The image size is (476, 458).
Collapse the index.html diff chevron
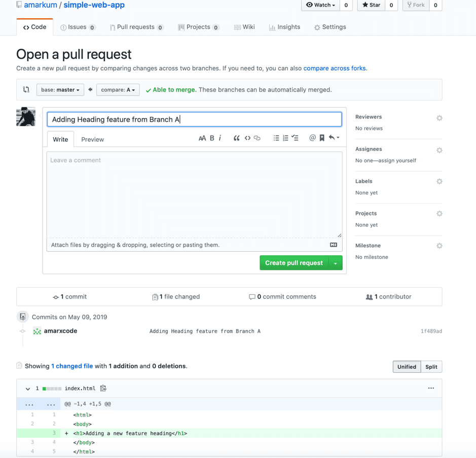point(28,388)
